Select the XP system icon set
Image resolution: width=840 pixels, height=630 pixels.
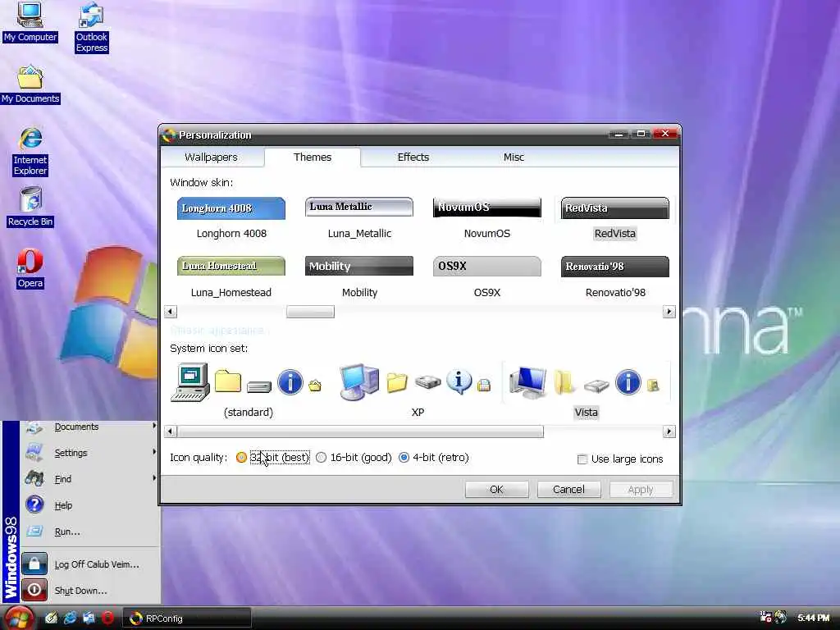click(x=418, y=390)
